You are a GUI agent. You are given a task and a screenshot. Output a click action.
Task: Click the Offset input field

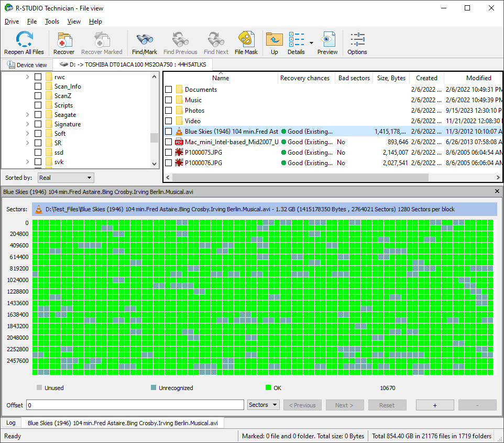coord(135,405)
